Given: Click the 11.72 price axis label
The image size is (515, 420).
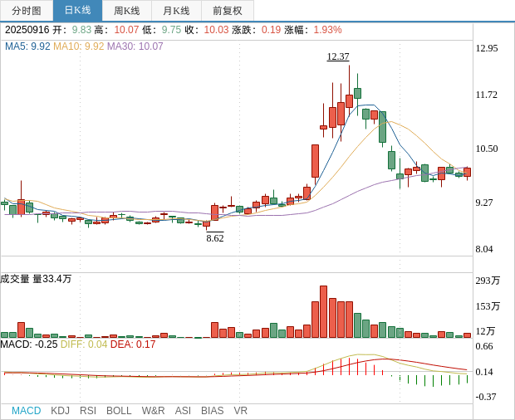Looking at the screenshot, I should point(487,95).
